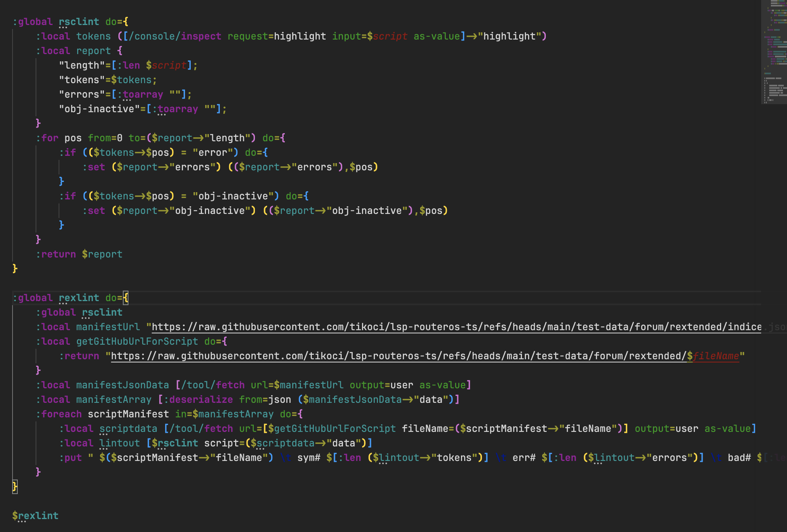The height and width of the screenshot is (532, 787).
Task: Follow the getGitHubUrlForScript return URL link
Action: click(x=425, y=356)
